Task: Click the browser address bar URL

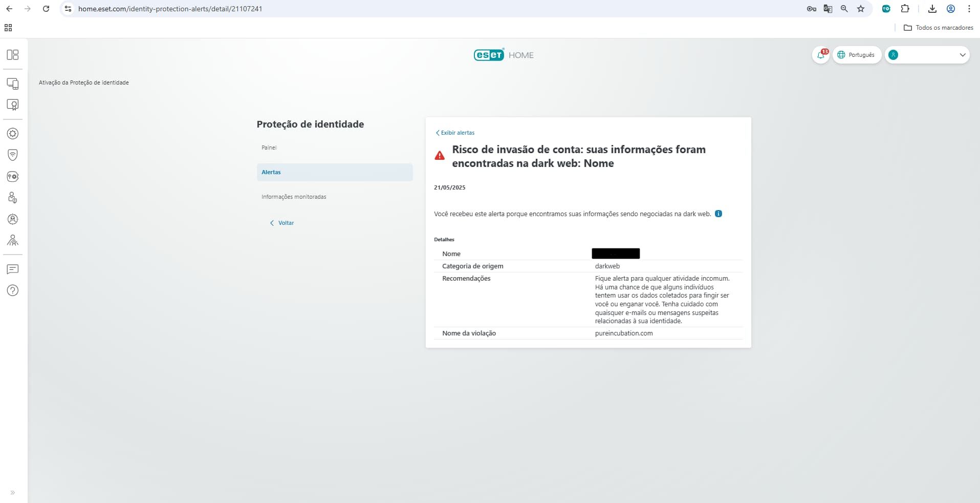Action: tap(170, 9)
